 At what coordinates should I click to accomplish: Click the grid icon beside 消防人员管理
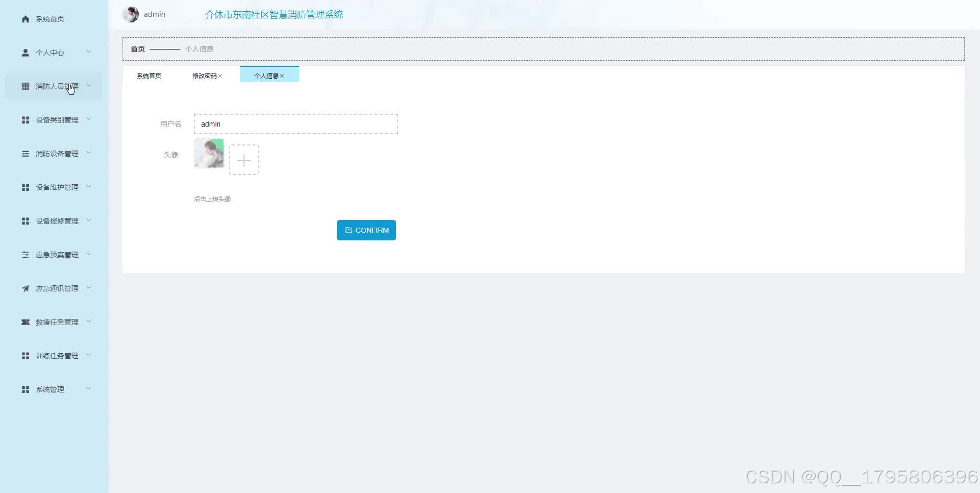coord(25,85)
